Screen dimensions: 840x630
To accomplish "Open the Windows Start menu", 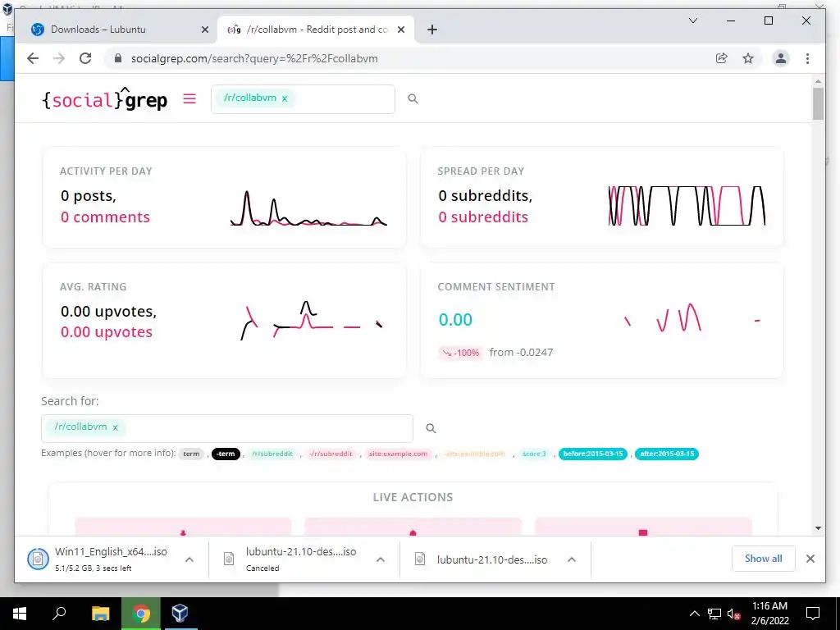I will (x=20, y=614).
